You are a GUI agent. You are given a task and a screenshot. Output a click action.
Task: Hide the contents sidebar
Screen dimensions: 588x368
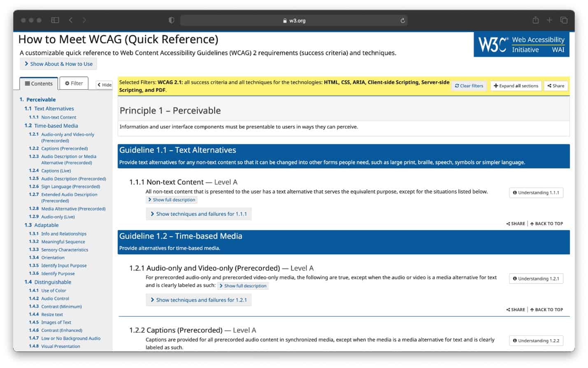click(x=105, y=85)
